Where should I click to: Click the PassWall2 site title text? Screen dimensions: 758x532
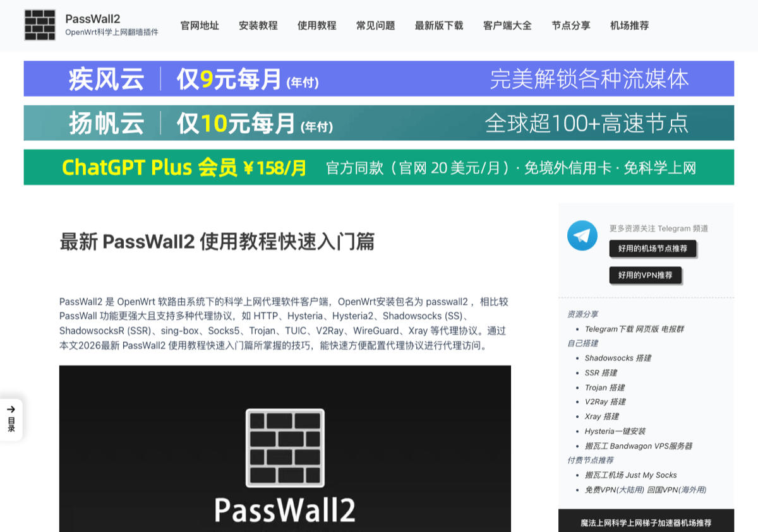(x=93, y=19)
